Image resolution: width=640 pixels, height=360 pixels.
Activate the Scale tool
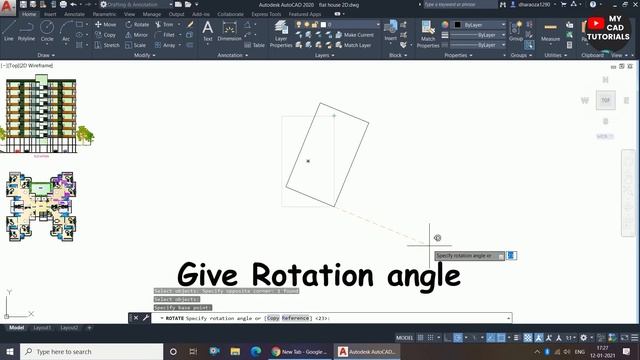136,45
